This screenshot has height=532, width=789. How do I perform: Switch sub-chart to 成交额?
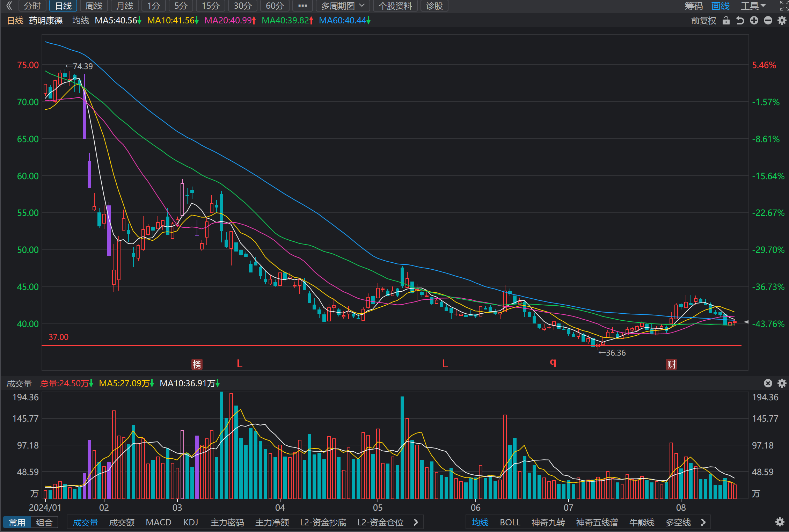(122, 522)
